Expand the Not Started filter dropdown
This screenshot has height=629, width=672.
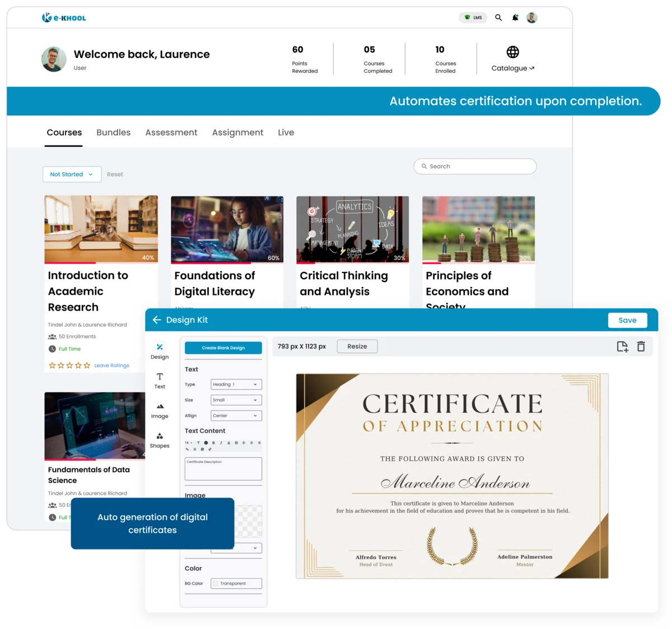click(x=72, y=174)
